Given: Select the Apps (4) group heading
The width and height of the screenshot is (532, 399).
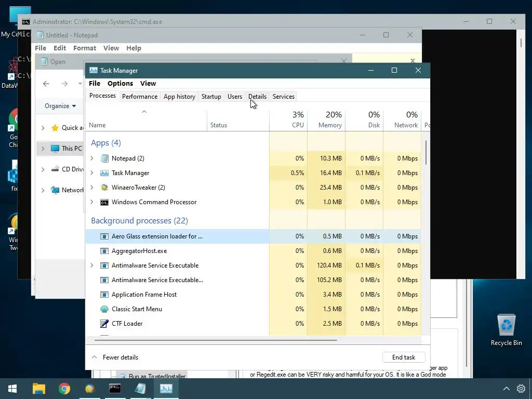Looking at the screenshot, I should click(106, 143).
